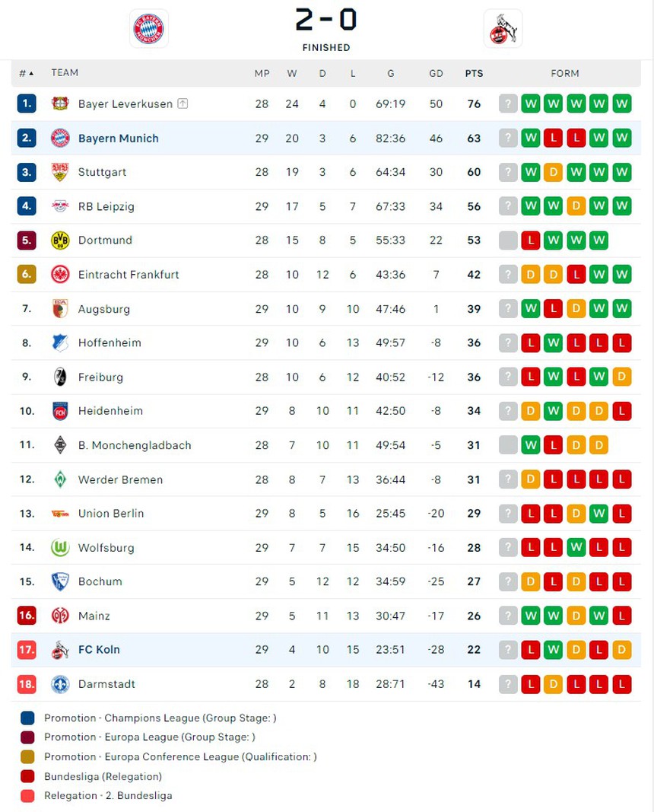Image resolution: width=654 pixels, height=812 pixels.
Task: Open the RB Leipzig team link
Action: [106, 206]
